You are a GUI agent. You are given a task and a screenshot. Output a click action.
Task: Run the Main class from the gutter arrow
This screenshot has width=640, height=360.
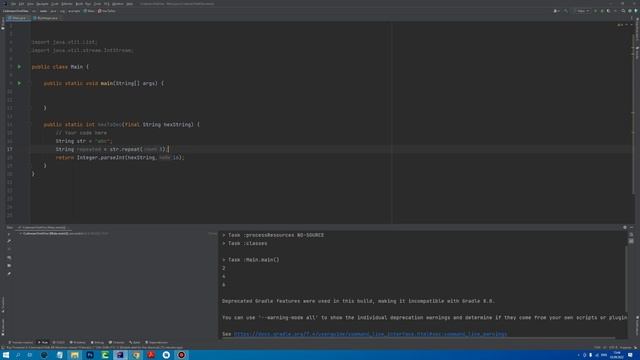[19, 67]
